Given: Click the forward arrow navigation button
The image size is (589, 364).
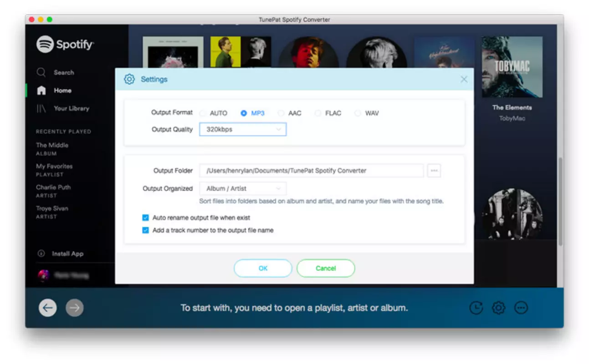Looking at the screenshot, I should point(75,308).
